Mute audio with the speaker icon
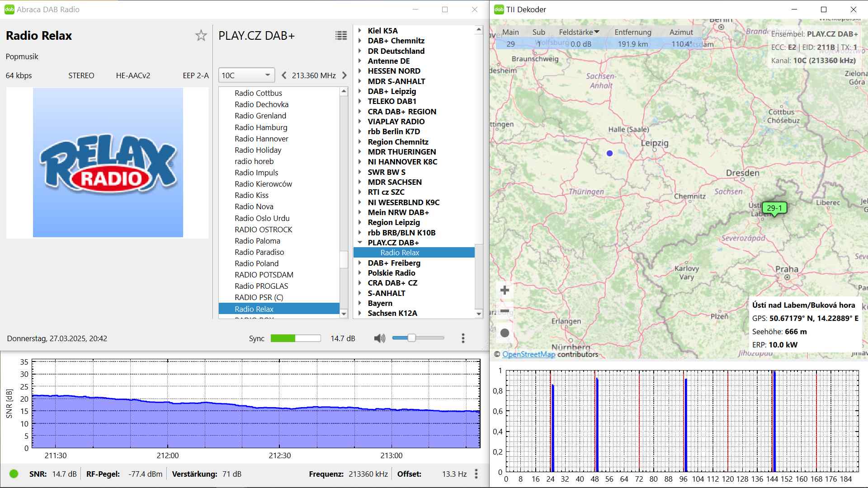This screenshot has width=868, height=488. [x=380, y=338]
